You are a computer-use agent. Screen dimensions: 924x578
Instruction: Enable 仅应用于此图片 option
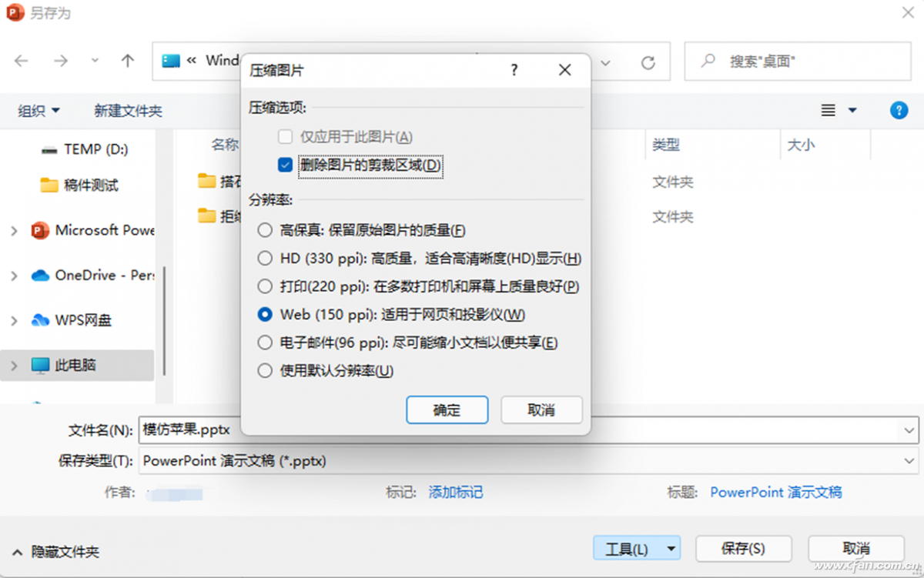(285, 137)
